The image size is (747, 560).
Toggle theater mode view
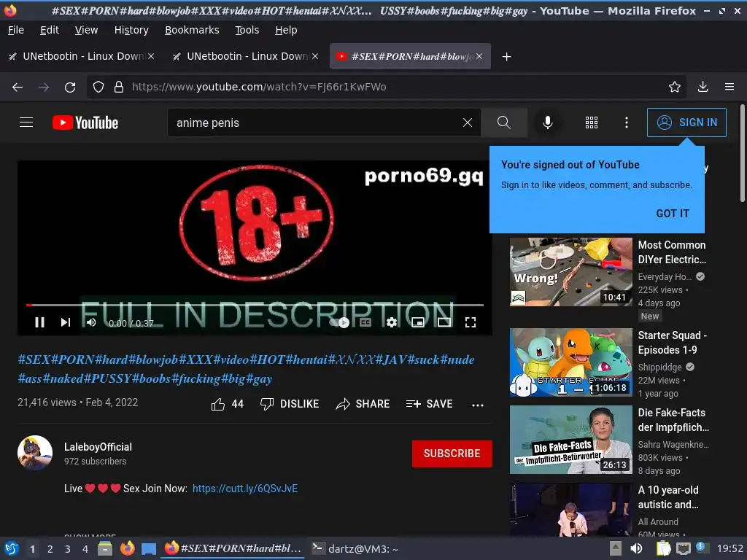pos(444,322)
